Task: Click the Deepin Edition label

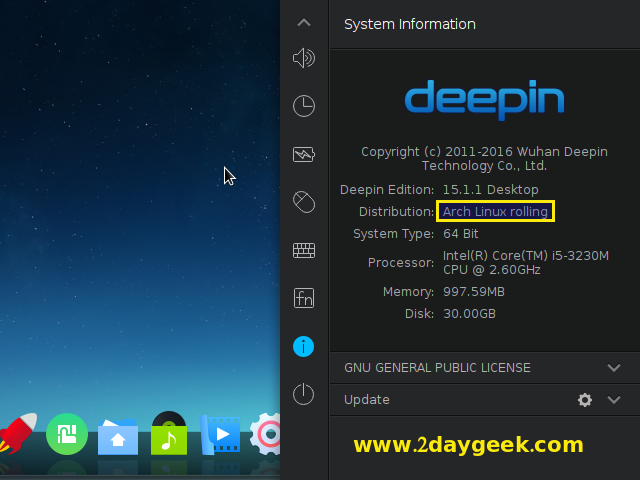Action: (x=387, y=189)
